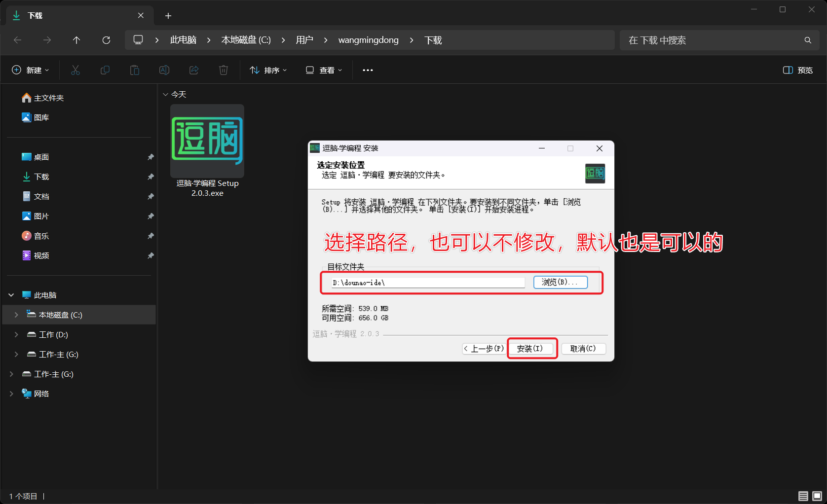827x504 pixels.
Task: Click 下载 breadcrumb in address bar
Action: point(433,40)
